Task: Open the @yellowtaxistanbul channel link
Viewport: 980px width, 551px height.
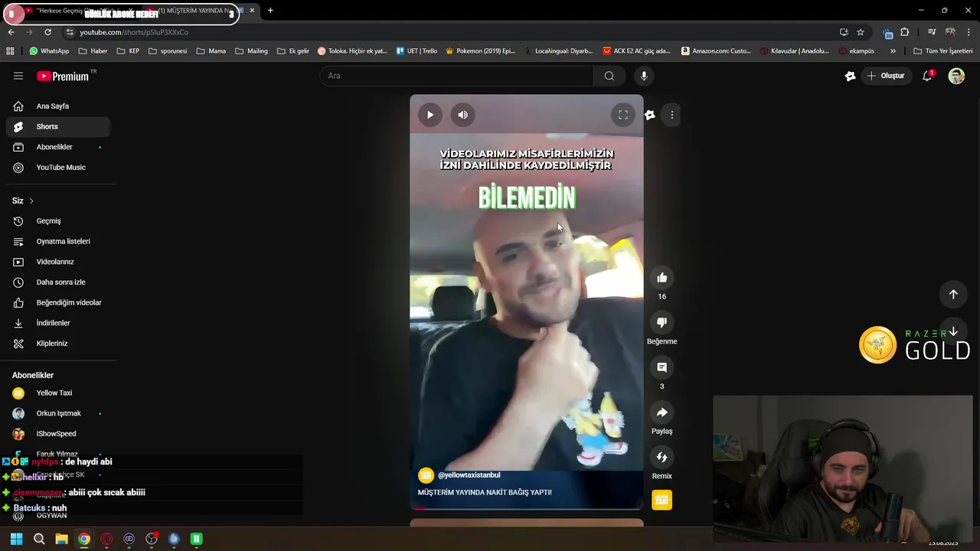Action: 469,475
